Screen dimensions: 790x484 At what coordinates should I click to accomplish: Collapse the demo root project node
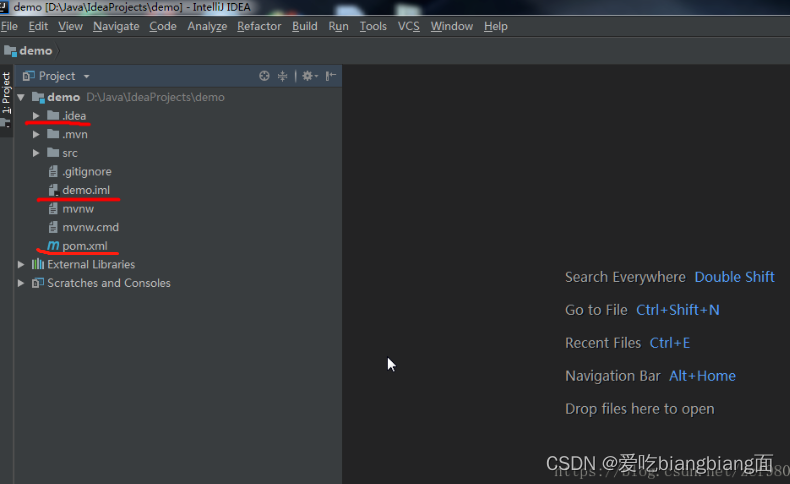21,97
